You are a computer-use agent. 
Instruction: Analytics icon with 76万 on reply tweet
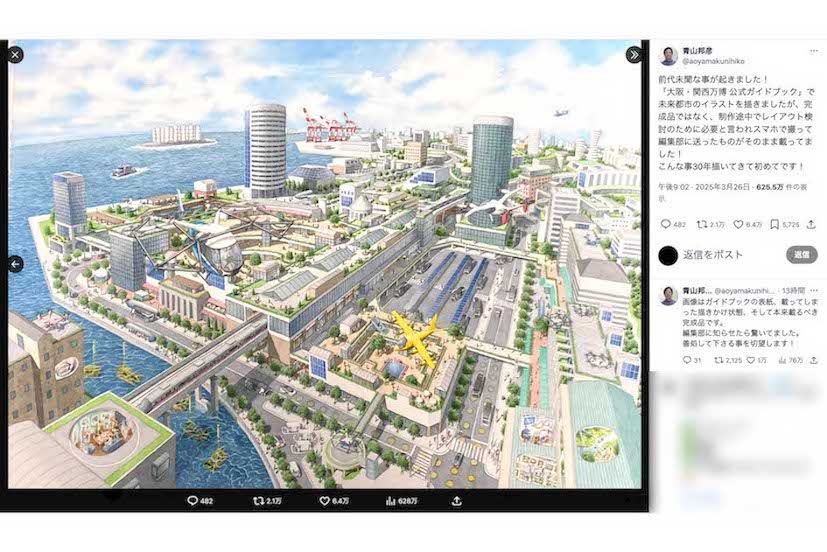click(791, 360)
